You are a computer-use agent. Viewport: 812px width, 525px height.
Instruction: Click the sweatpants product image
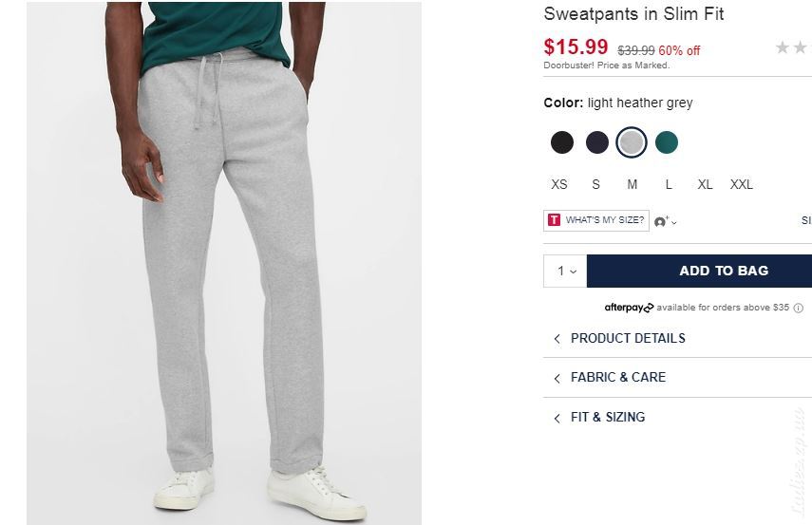click(224, 264)
